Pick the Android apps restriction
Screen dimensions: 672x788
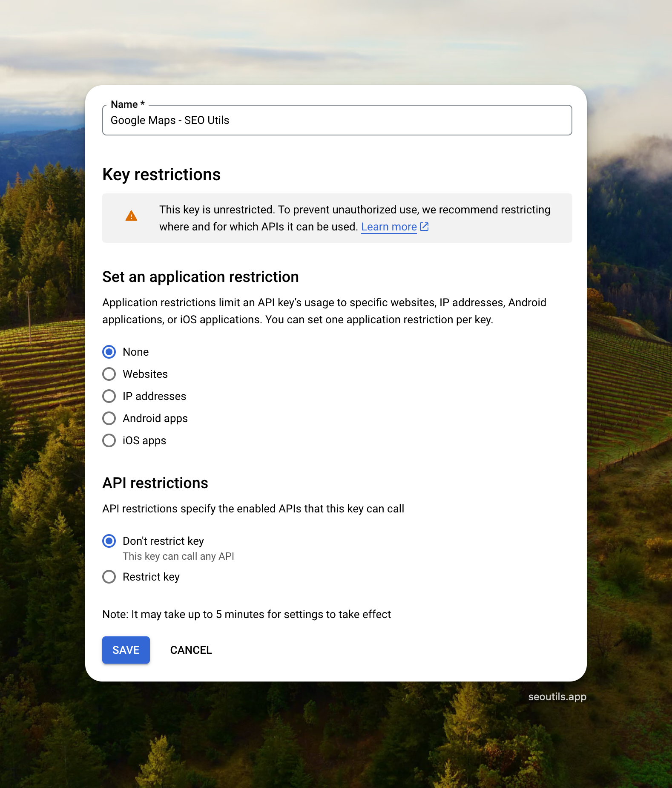109,418
